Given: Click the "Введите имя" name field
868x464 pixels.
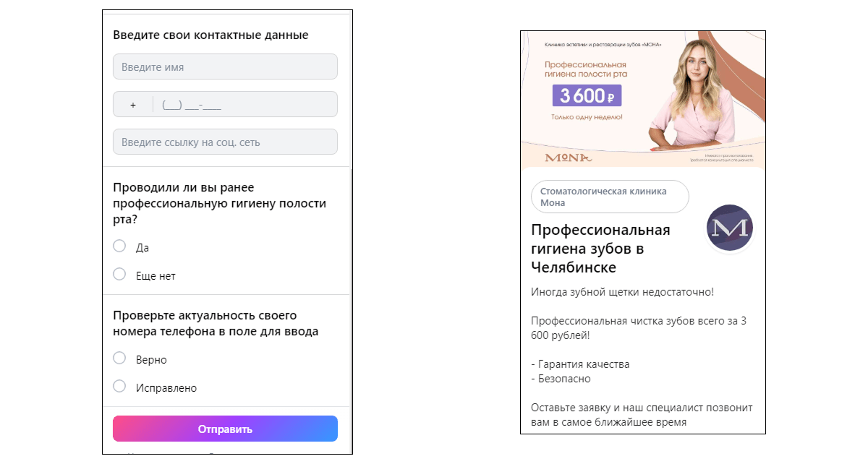Looking at the screenshot, I should coord(225,67).
